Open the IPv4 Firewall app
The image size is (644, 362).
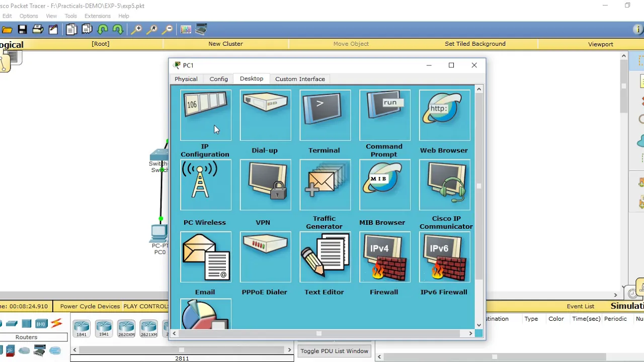pyautogui.click(x=385, y=257)
